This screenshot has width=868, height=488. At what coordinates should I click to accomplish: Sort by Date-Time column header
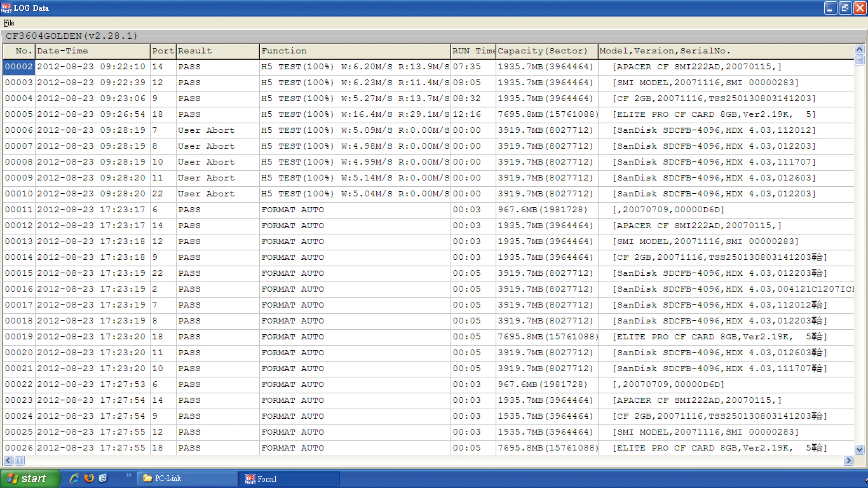[92, 51]
